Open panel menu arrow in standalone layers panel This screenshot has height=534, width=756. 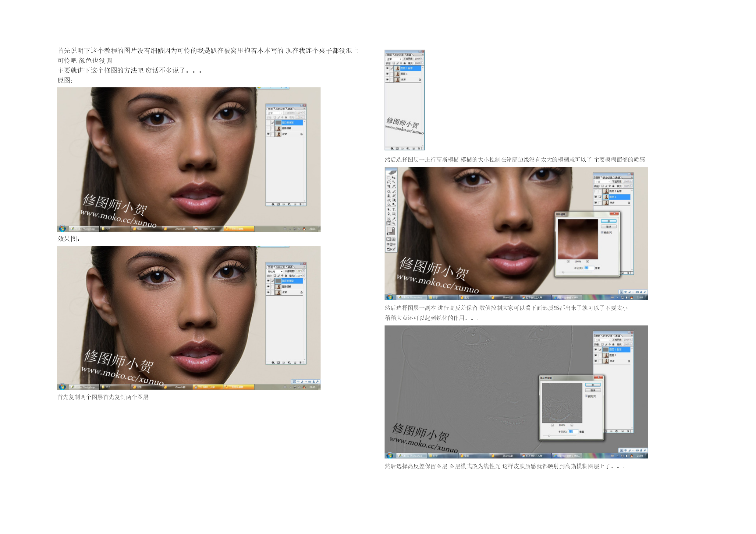click(x=423, y=54)
